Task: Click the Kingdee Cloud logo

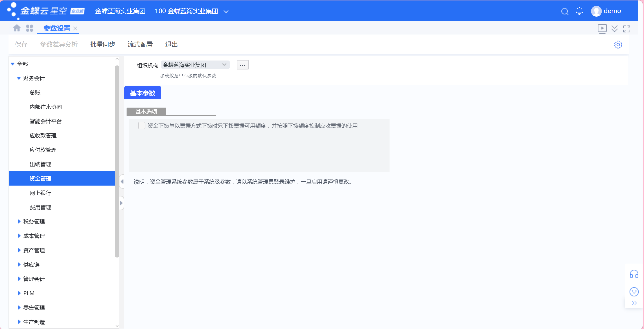Action: click(x=46, y=11)
